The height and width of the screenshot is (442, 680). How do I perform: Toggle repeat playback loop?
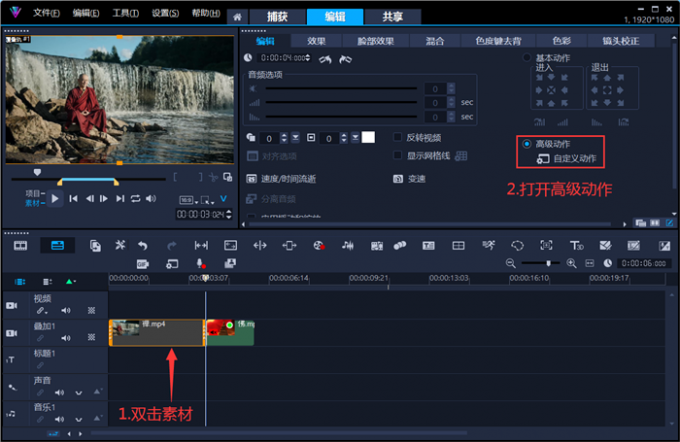[x=135, y=199]
